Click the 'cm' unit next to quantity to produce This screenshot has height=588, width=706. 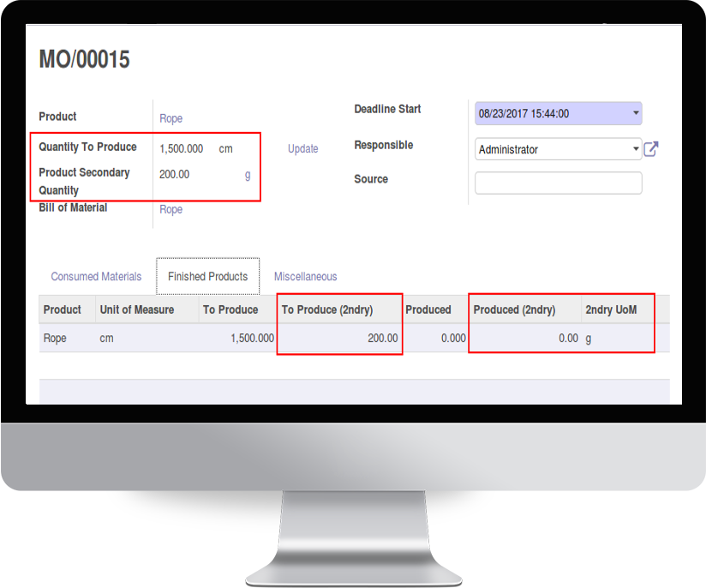(225, 149)
